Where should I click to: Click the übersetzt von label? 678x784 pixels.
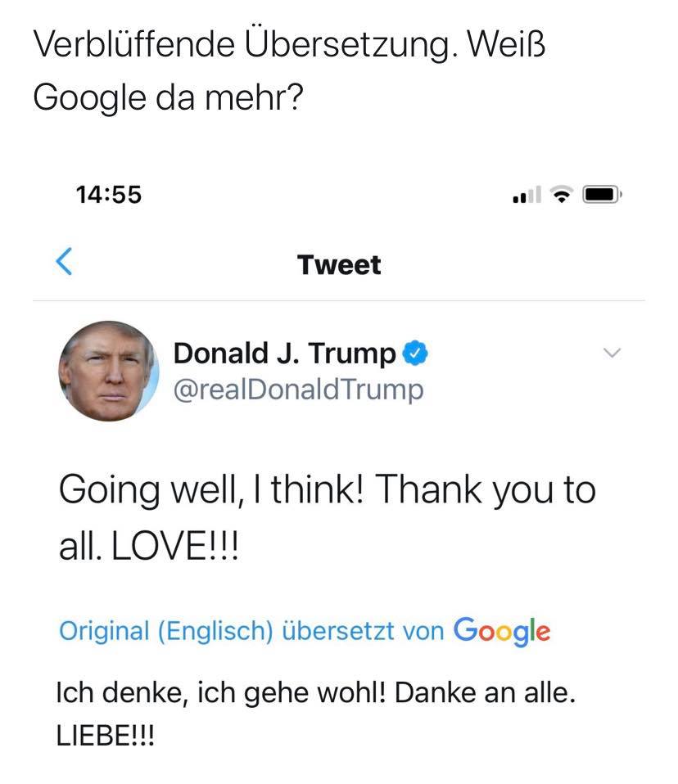click(363, 631)
